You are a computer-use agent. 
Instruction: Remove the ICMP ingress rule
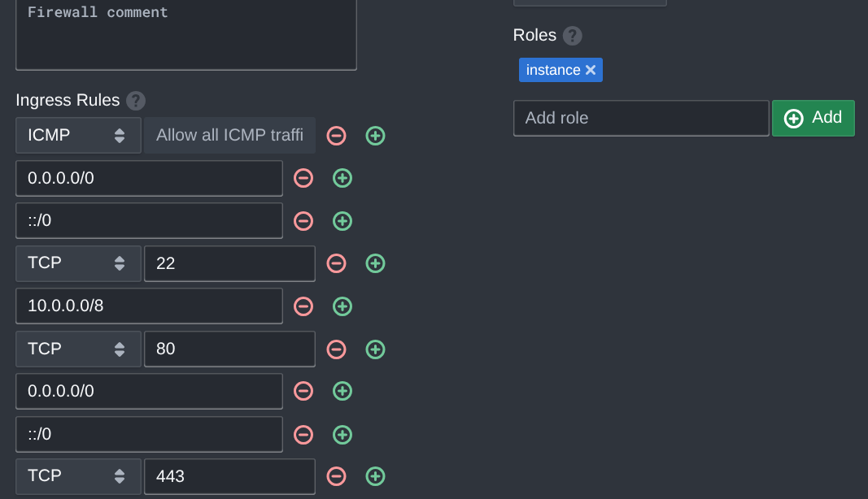click(x=336, y=136)
